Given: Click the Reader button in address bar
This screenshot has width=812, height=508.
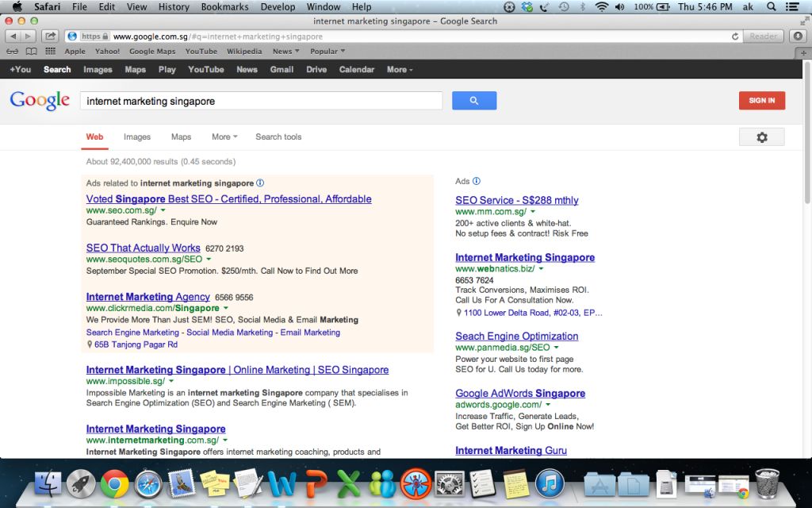Looking at the screenshot, I should pyautogui.click(x=764, y=37).
